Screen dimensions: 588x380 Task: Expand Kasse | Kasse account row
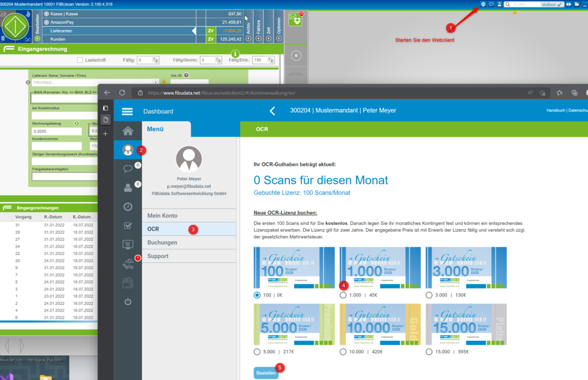(46, 14)
